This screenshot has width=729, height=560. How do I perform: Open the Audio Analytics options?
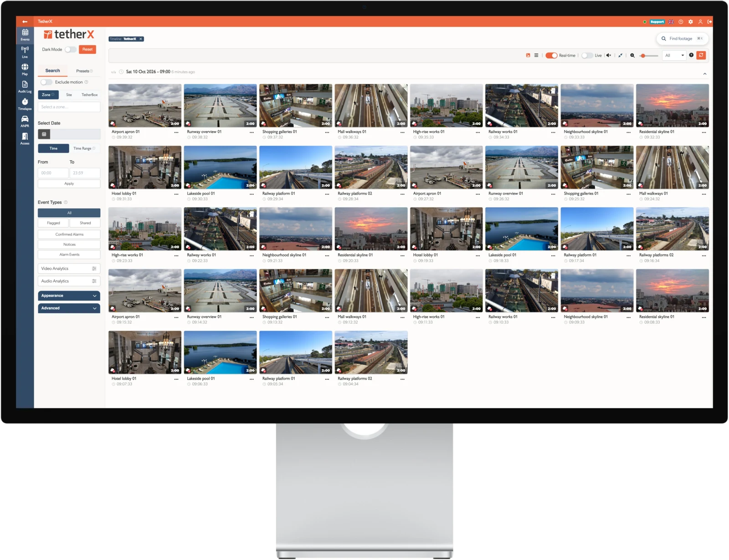[69, 281]
